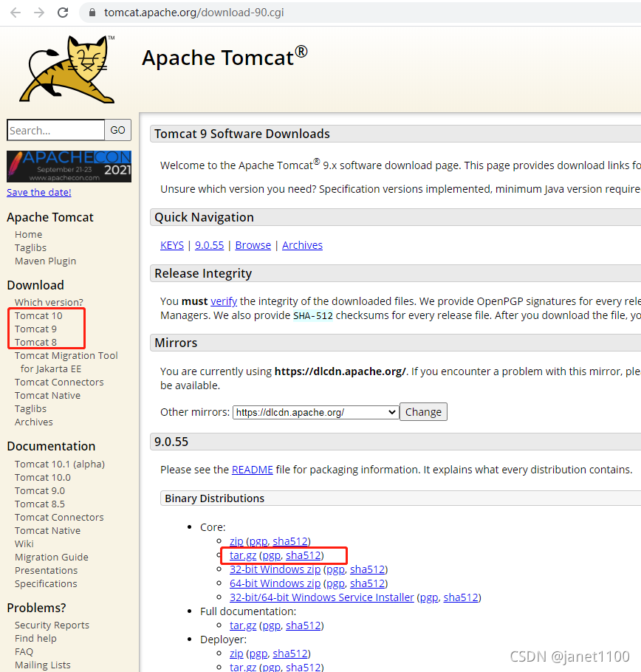The image size is (641, 672).
Task: Open Archives in the Download sidebar
Action: click(x=34, y=422)
